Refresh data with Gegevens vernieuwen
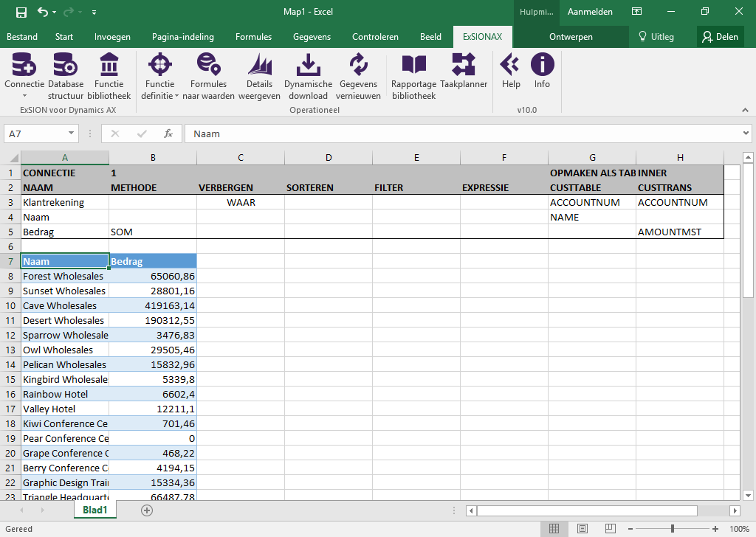Image resolution: width=756 pixels, height=537 pixels. pyautogui.click(x=358, y=77)
